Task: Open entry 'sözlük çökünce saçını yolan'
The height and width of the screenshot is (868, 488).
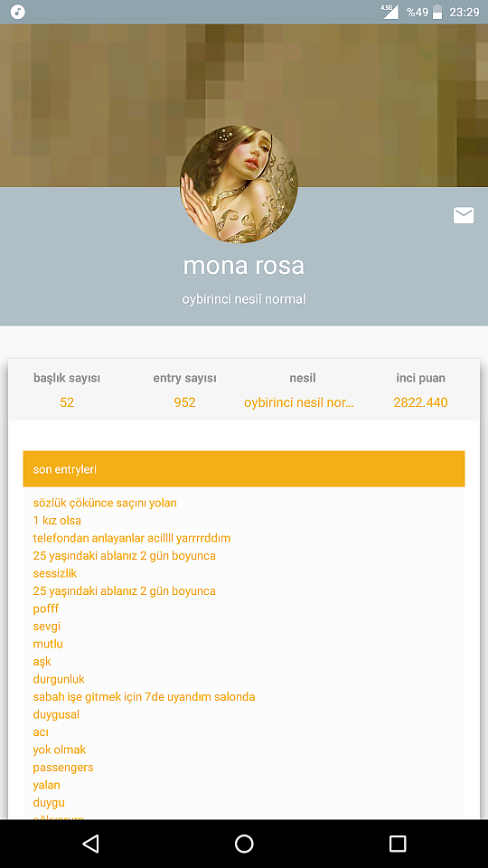Action: [x=105, y=503]
